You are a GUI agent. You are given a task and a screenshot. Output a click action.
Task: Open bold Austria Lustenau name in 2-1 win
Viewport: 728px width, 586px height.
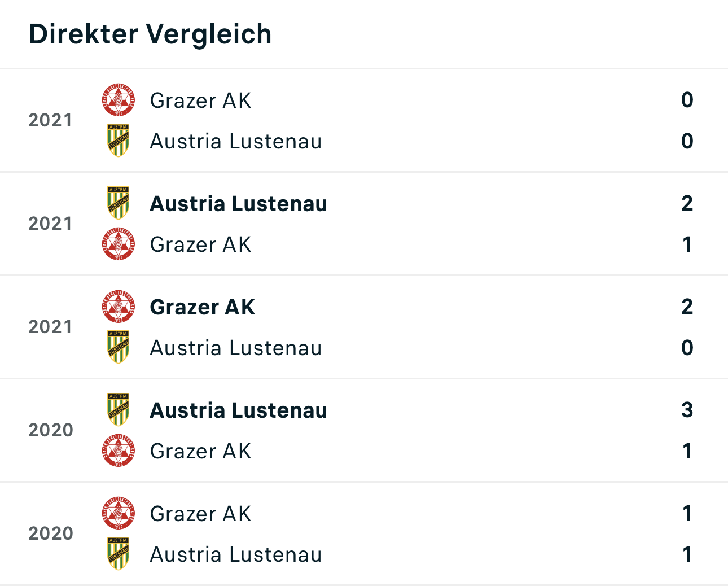click(238, 204)
